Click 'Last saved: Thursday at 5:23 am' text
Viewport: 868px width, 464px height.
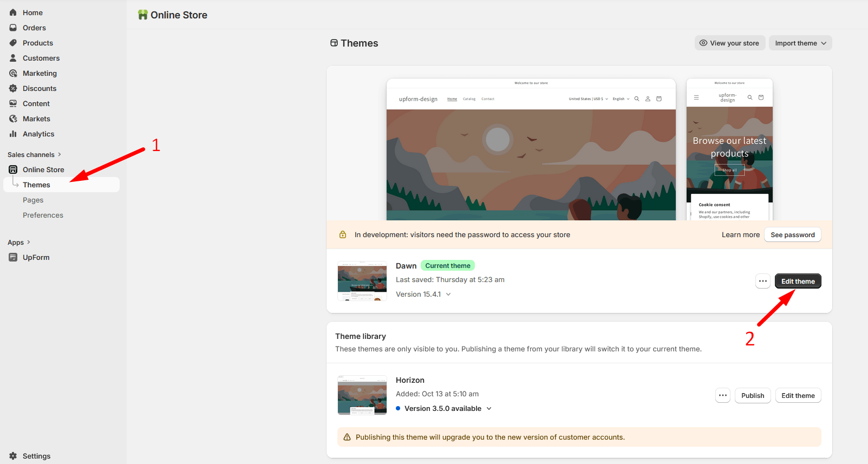coord(450,279)
